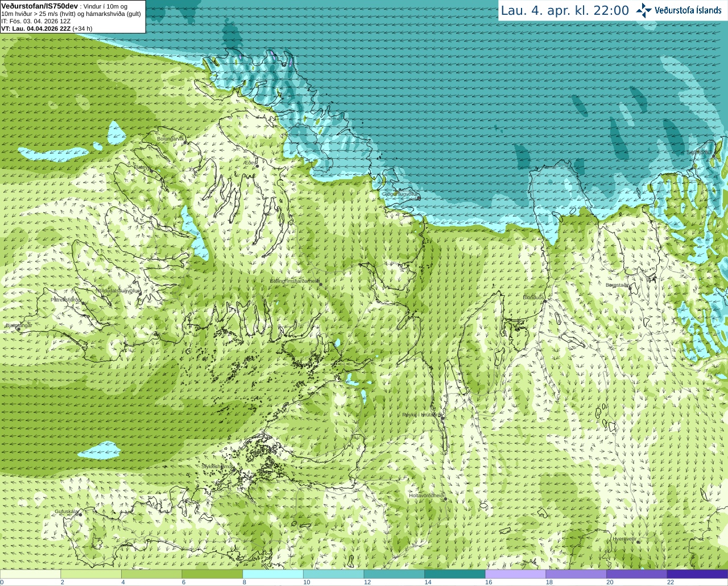Image resolution: width=728 pixels, height=586 pixels.
Task: Click the dark teal 14–16 legend swatch
Action: click(454, 574)
